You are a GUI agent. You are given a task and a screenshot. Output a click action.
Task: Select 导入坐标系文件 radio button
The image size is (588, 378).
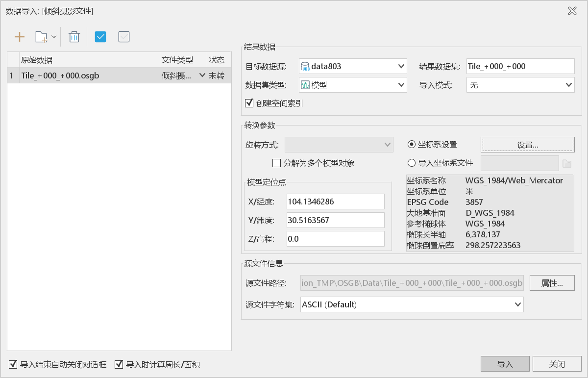point(412,163)
